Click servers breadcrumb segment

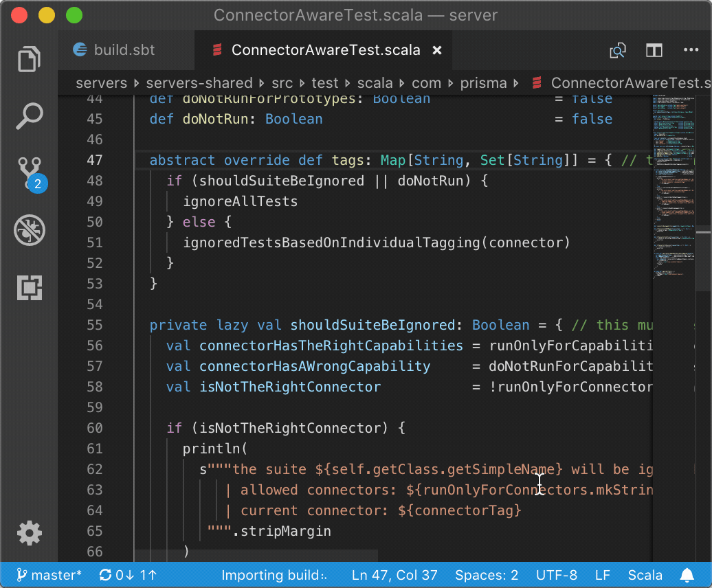click(x=101, y=83)
